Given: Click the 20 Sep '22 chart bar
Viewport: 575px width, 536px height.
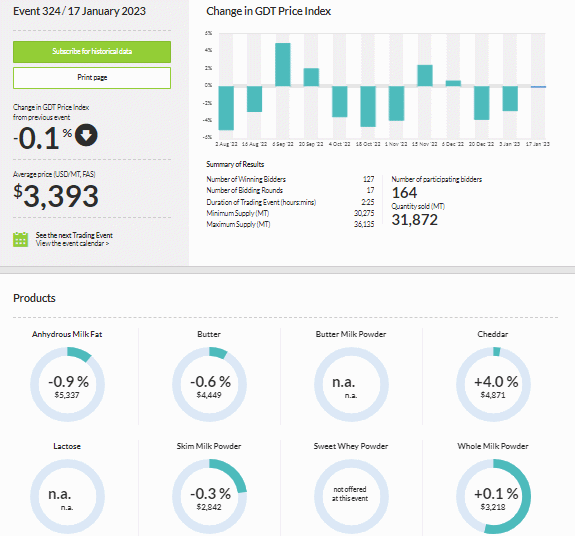Looking at the screenshot, I should (311, 77).
